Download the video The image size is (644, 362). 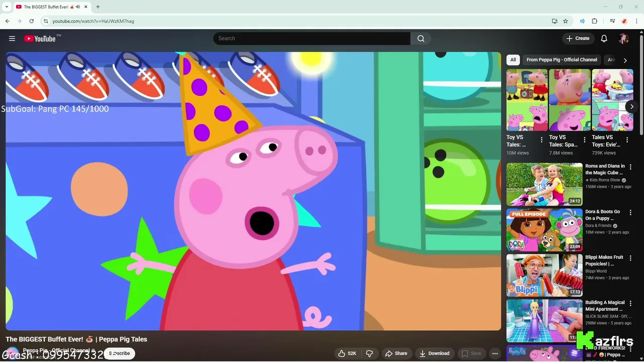435,353
